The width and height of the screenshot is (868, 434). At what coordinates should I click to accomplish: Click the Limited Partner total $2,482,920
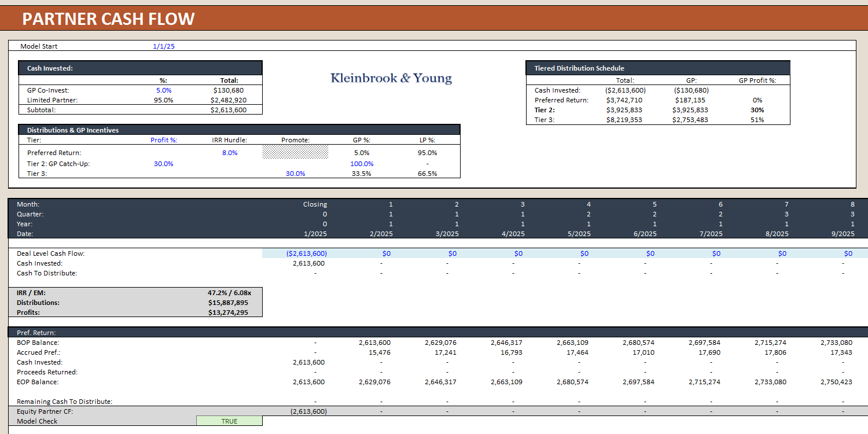(x=229, y=100)
